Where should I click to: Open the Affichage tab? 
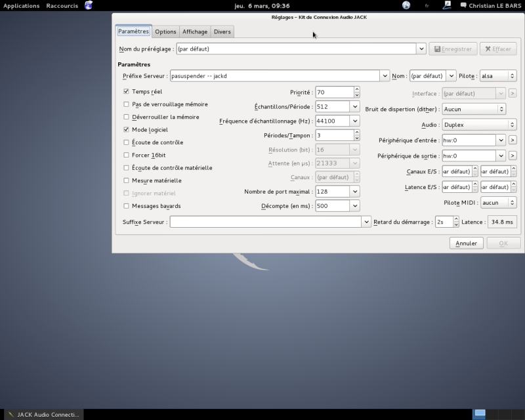point(195,31)
